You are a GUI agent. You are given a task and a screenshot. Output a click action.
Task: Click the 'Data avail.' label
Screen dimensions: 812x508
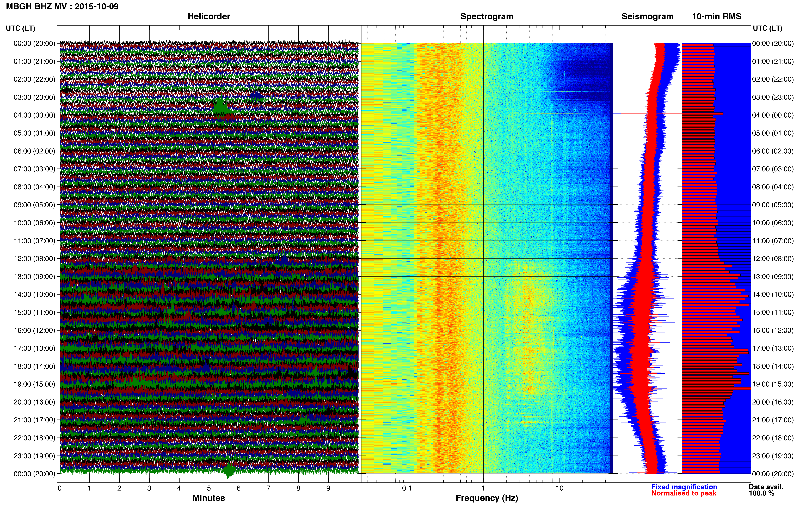tap(766, 487)
